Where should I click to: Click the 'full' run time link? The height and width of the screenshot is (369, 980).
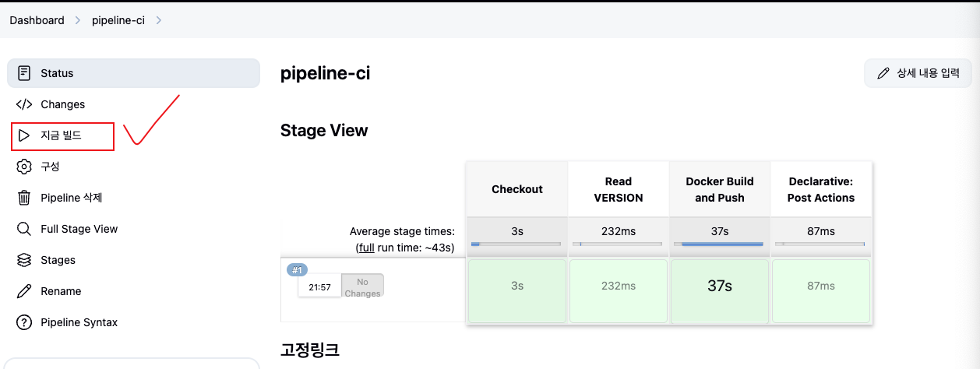[x=365, y=247]
